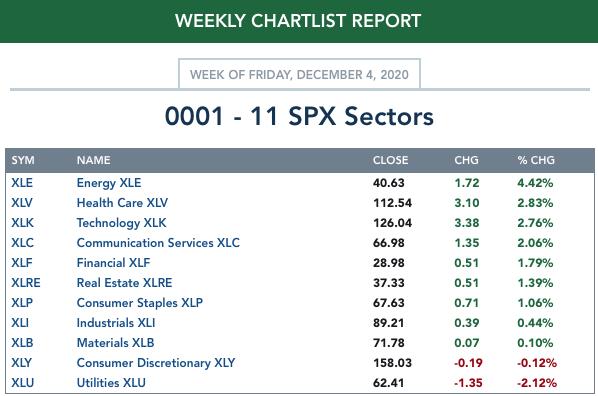Click the Week of Friday date box

(299, 74)
